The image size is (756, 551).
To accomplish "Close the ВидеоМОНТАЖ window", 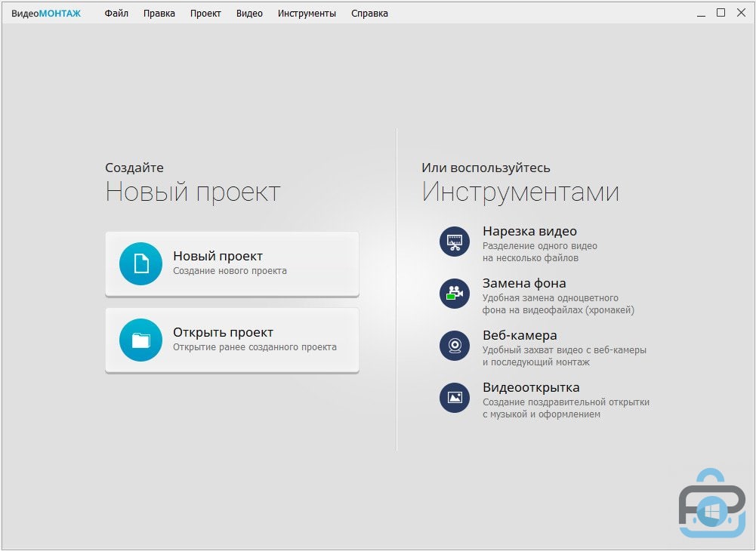I will pos(742,13).
